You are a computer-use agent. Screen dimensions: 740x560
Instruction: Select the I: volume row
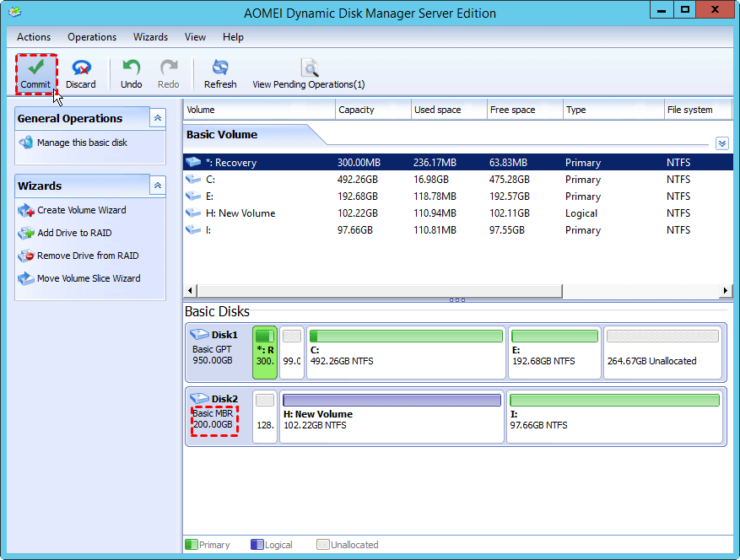click(x=458, y=230)
